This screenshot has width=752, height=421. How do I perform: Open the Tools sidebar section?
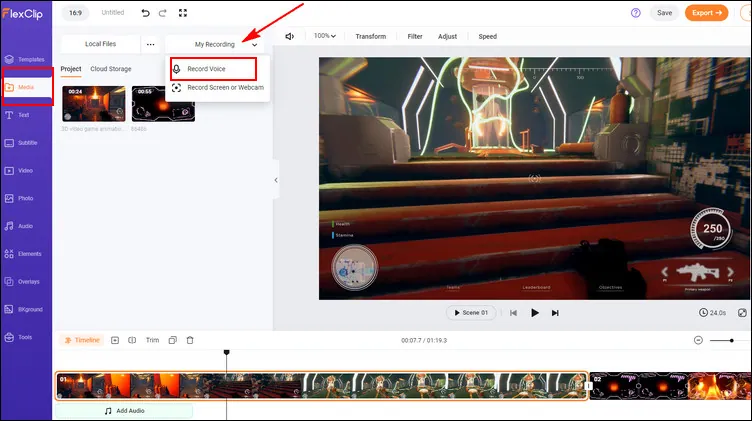click(x=18, y=337)
